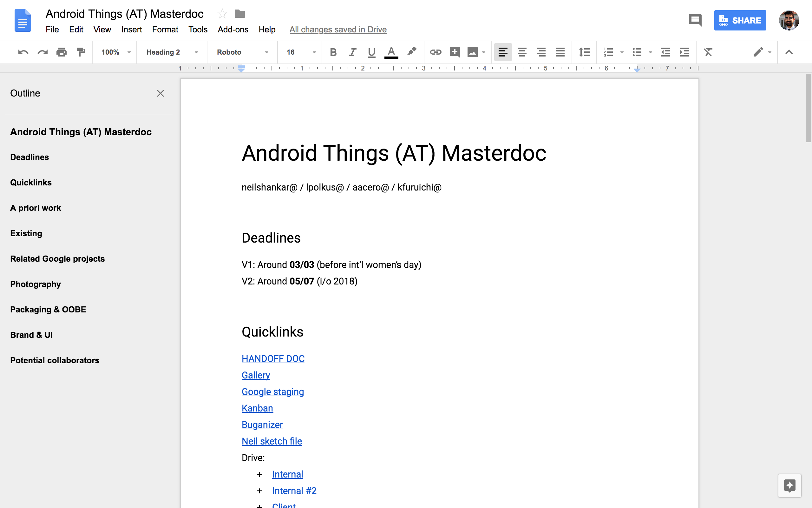This screenshot has width=812, height=508.
Task: Open the Help menu
Action: [267, 30]
